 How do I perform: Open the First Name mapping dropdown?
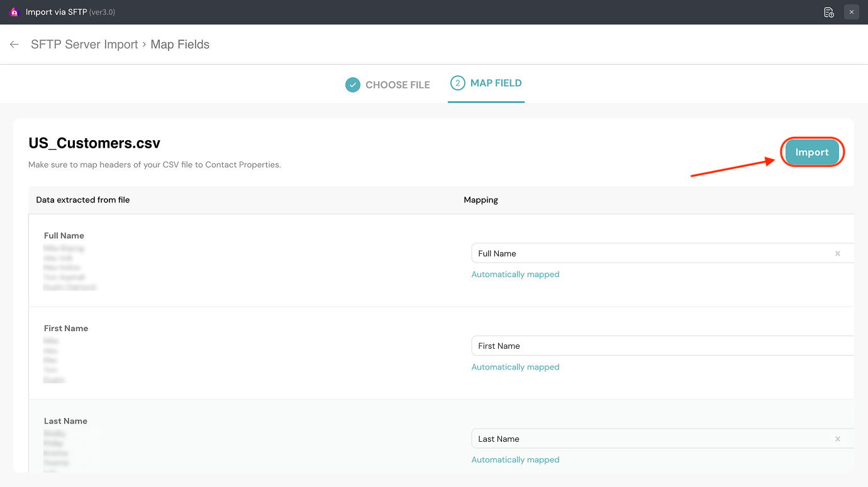(648, 346)
